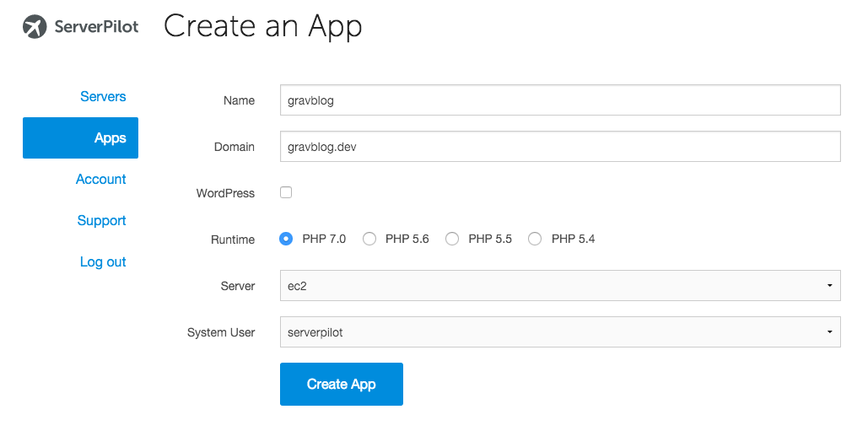Focus the Name field containing gravblog
This screenshot has height=431, width=868.
560,100
